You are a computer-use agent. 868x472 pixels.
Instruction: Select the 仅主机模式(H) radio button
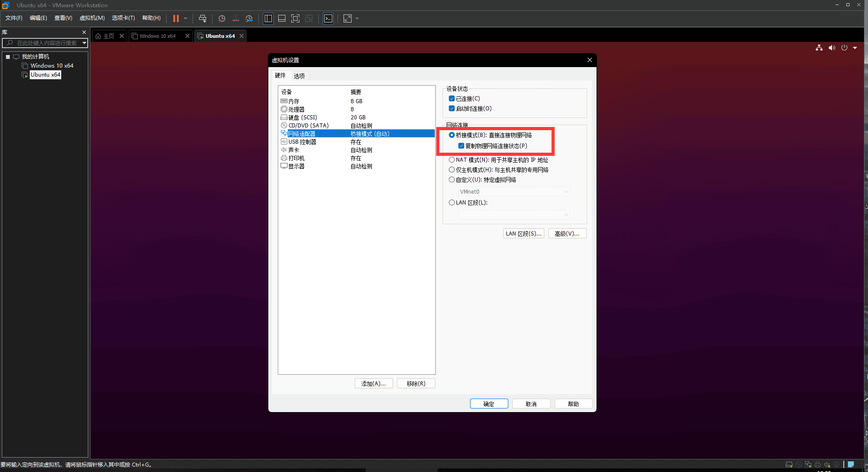(452, 170)
